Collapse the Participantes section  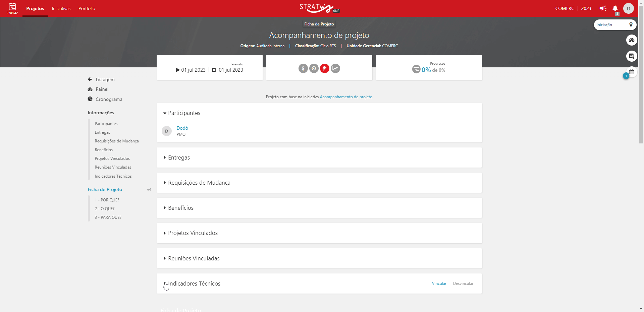point(165,113)
